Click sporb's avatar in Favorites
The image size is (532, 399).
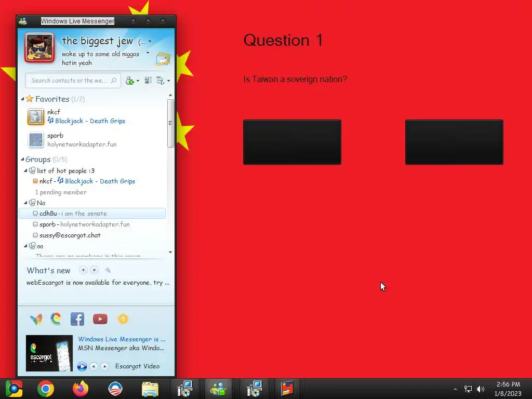(36, 140)
